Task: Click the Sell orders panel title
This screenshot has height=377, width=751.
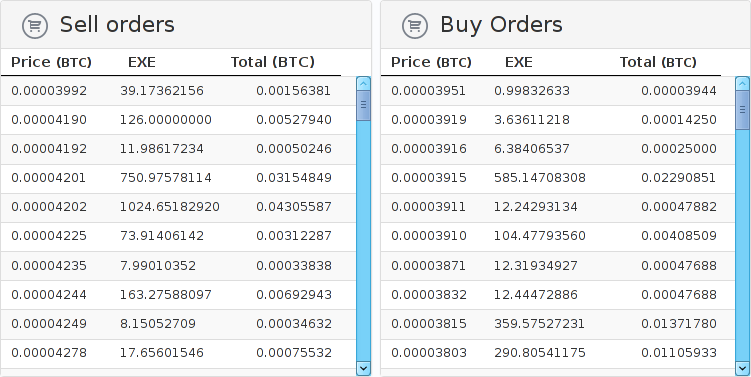Action: tap(117, 24)
